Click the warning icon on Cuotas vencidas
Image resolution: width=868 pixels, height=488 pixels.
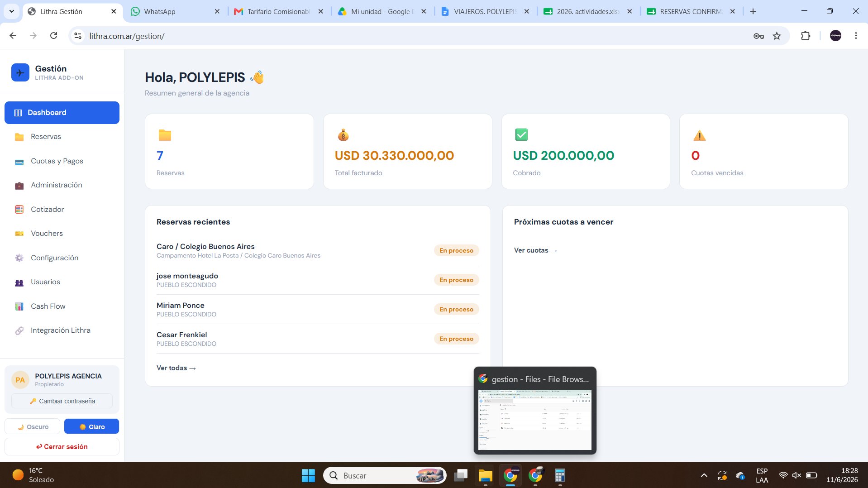699,135
